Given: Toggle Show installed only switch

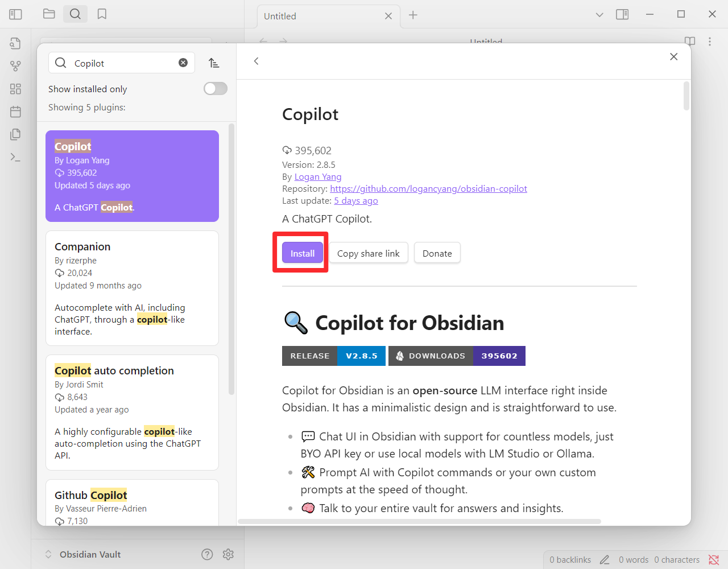Looking at the screenshot, I should click(x=216, y=88).
